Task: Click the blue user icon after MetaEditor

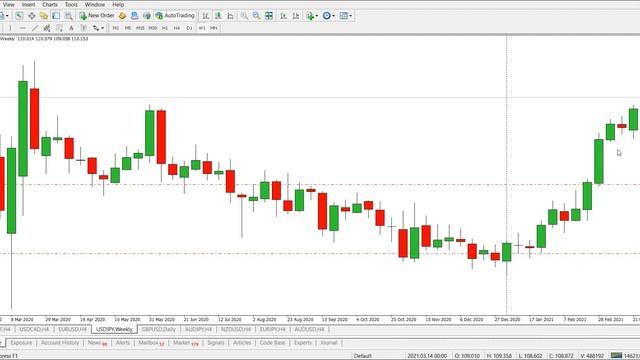Action: 134,16
